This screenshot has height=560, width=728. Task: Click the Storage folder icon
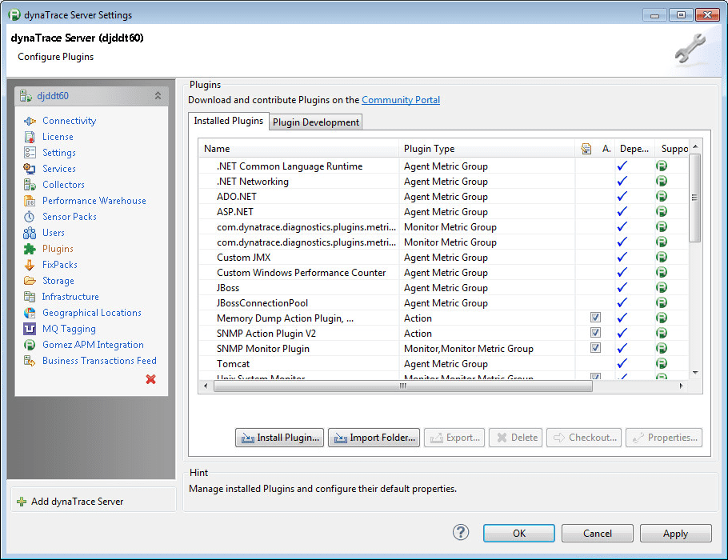point(30,281)
